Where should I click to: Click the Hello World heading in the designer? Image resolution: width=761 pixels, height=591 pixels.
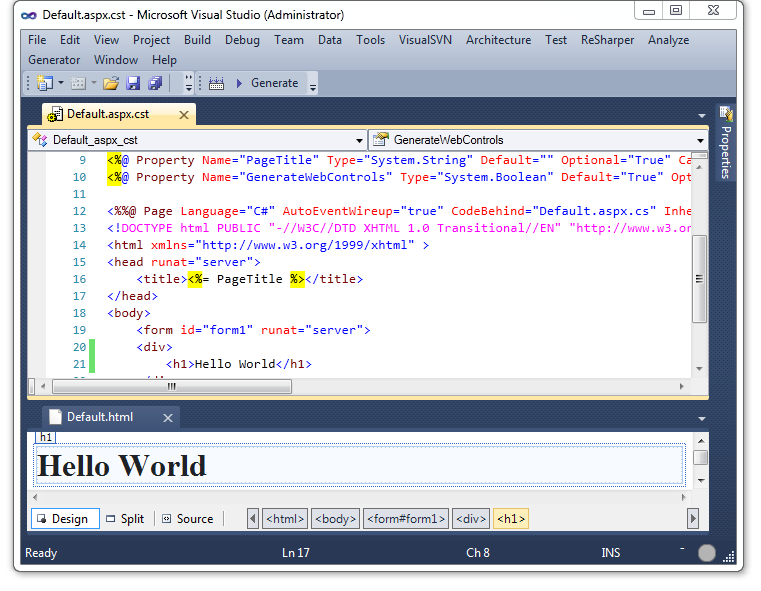pyautogui.click(x=122, y=466)
